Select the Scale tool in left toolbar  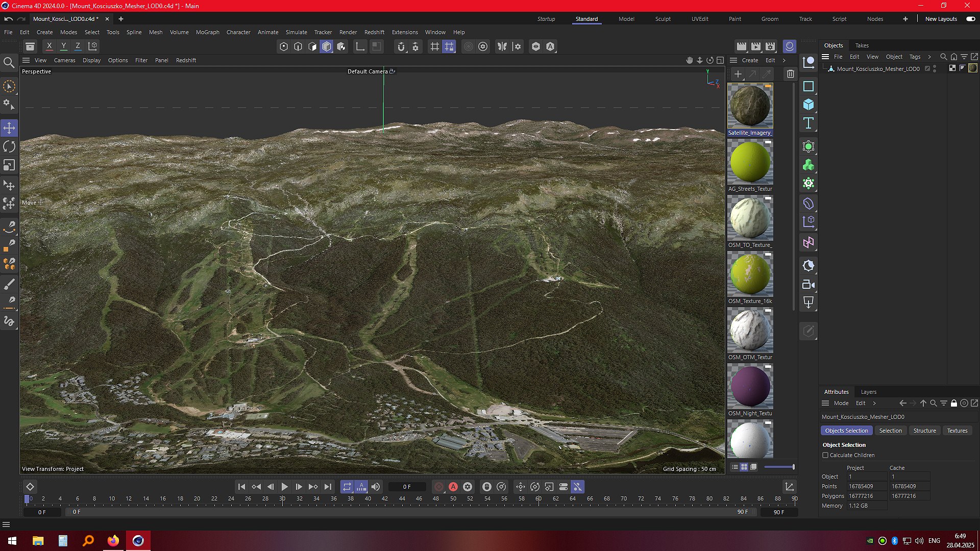[x=9, y=165]
